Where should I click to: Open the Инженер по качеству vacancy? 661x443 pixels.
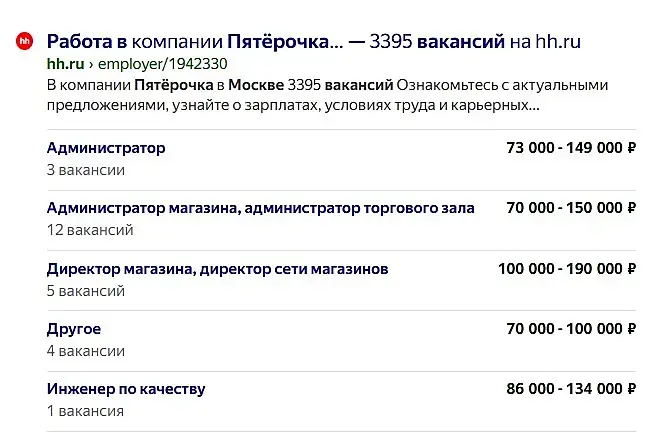click(126, 389)
